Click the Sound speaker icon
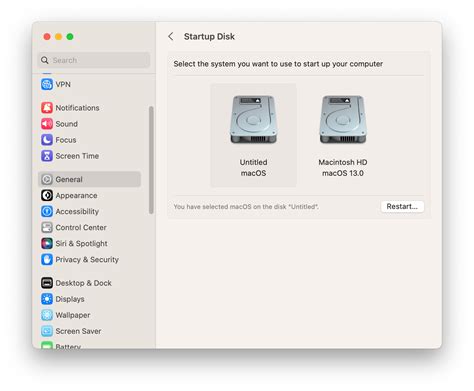 (47, 124)
